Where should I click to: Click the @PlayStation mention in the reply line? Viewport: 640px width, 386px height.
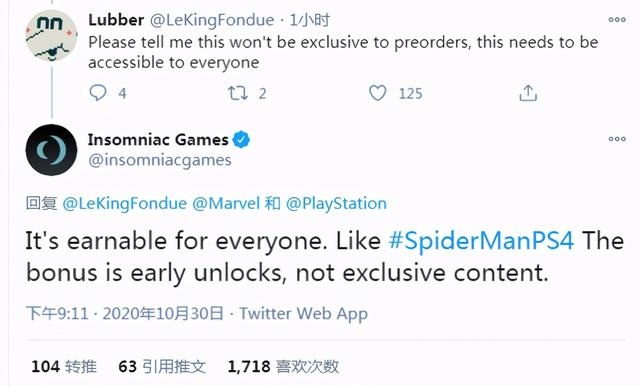336,203
